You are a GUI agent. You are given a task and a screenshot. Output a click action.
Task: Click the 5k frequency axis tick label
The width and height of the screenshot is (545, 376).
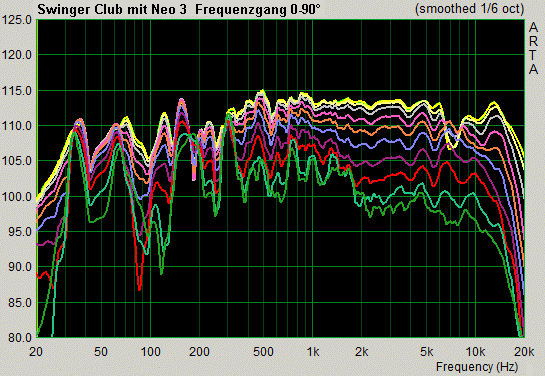coord(426,352)
